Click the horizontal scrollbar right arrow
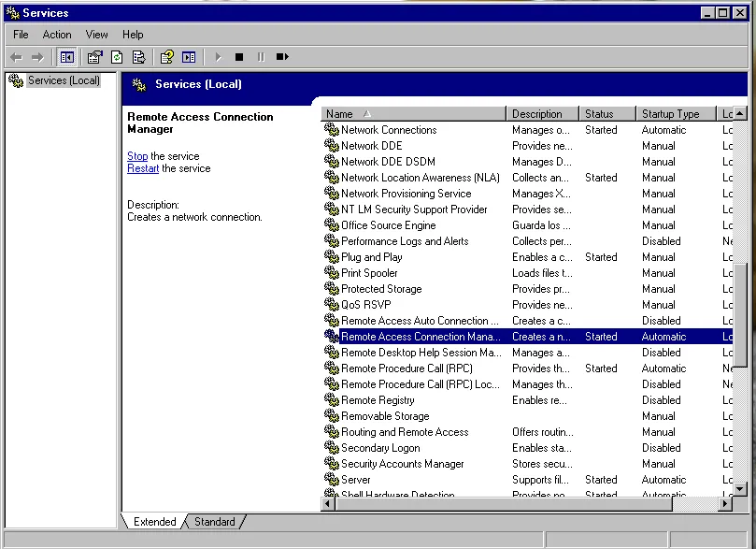 tap(724, 504)
